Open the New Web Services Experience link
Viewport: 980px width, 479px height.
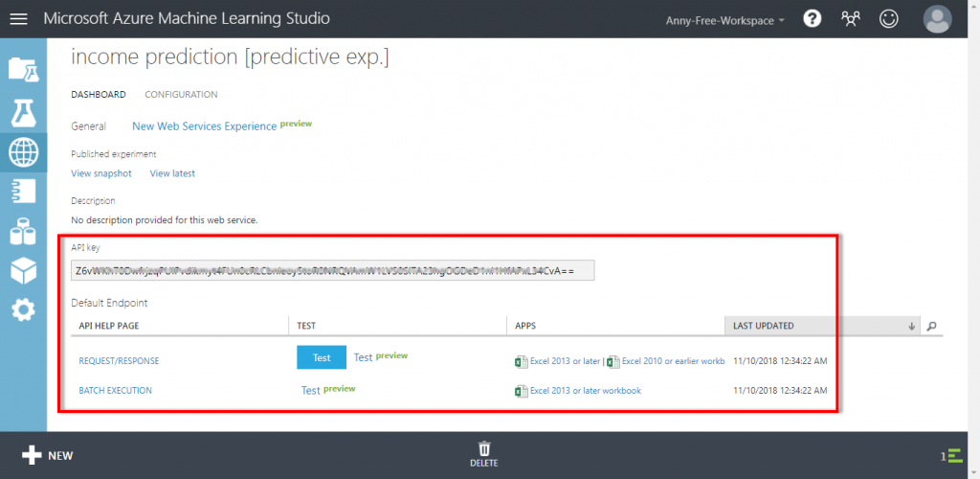[x=205, y=126]
